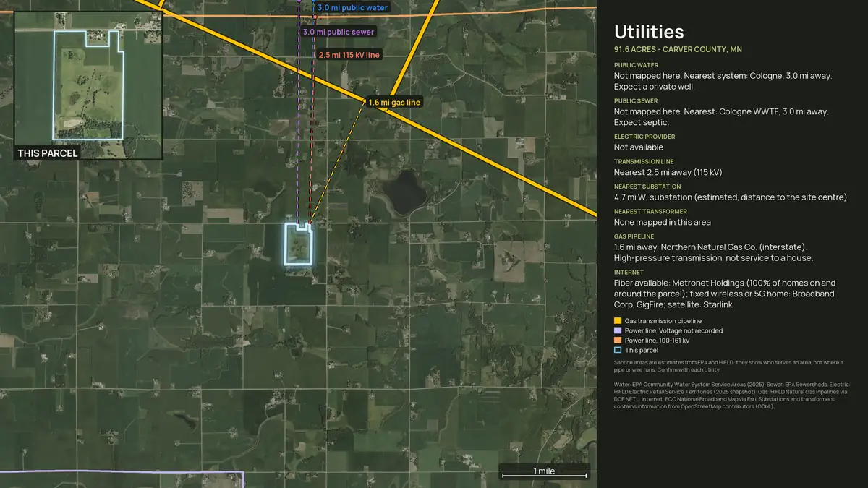Screen dimensions: 868x488
Task: Click the 'THIS PARCEL' inset caption
Action: click(48, 153)
